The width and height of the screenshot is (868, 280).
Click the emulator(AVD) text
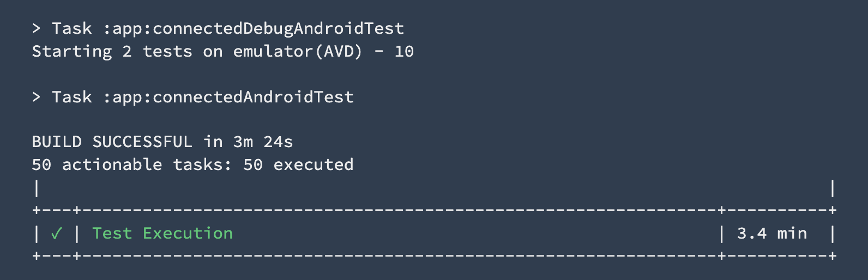coord(298,52)
